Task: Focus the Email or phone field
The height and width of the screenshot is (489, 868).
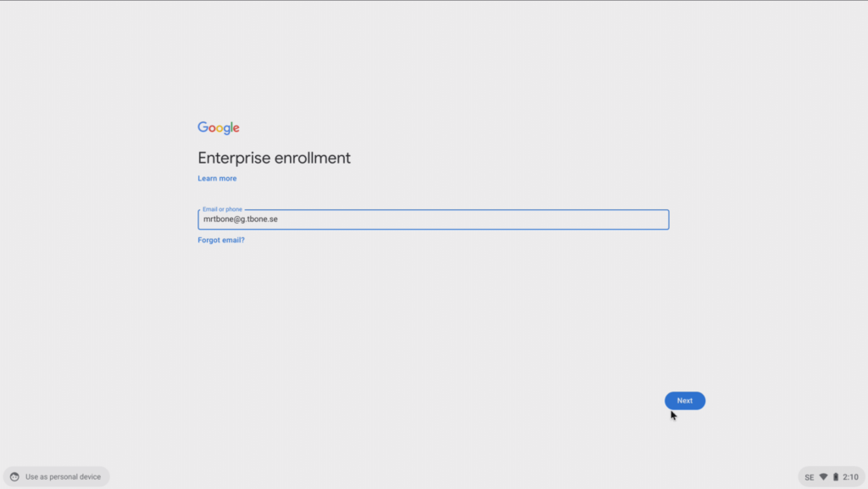Action: tap(433, 219)
